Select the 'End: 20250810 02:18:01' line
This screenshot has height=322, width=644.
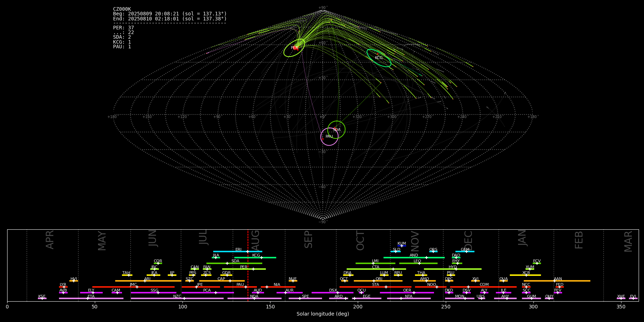(170, 19)
